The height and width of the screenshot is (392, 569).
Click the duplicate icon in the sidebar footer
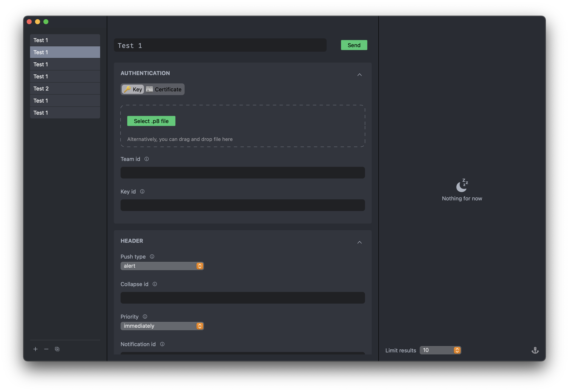pyautogui.click(x=57, y=349)
